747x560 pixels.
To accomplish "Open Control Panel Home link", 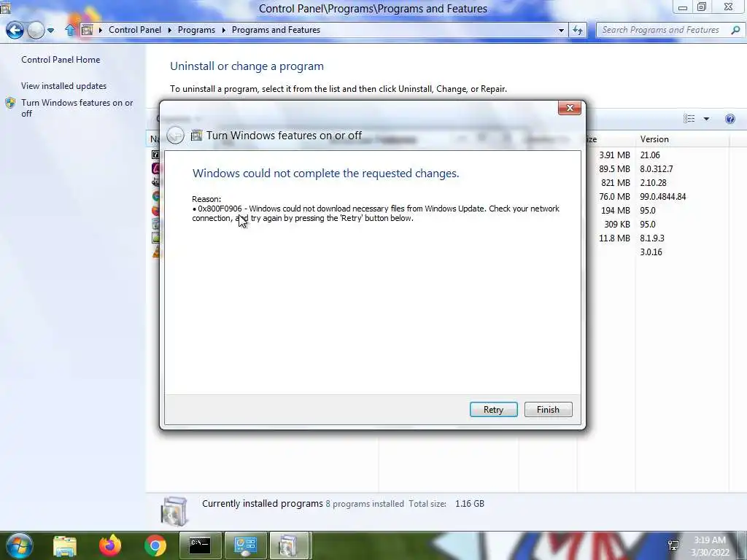I will (x=61, y=60).
